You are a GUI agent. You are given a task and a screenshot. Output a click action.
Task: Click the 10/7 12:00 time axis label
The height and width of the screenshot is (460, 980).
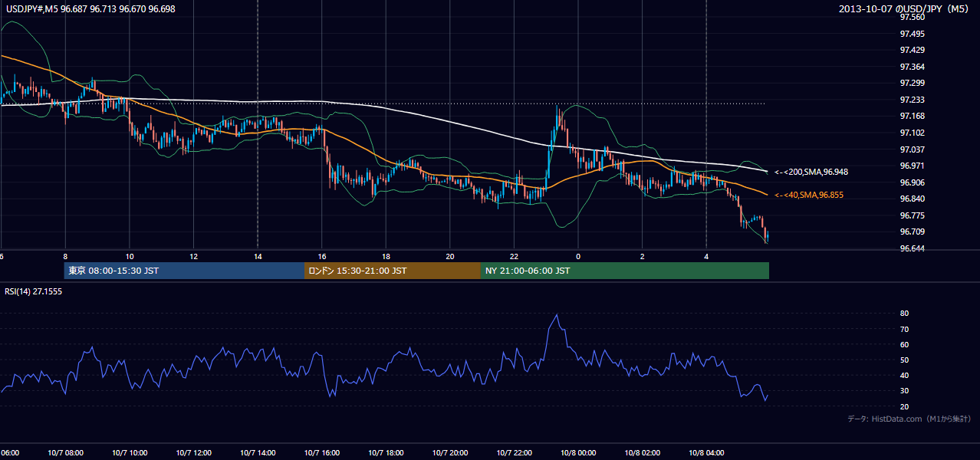click(x=193, y=452)
